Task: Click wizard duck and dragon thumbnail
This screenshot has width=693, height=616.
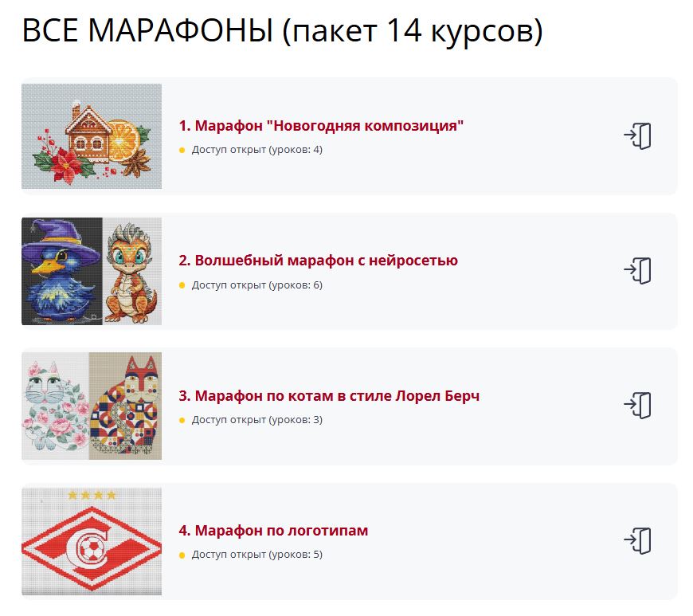Action: [92, 271]
